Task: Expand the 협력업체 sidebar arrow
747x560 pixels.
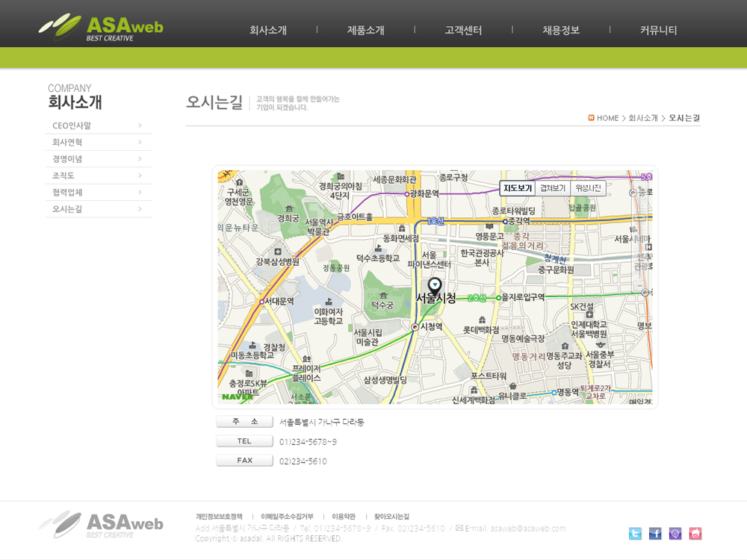Action: tap(140, 193)
